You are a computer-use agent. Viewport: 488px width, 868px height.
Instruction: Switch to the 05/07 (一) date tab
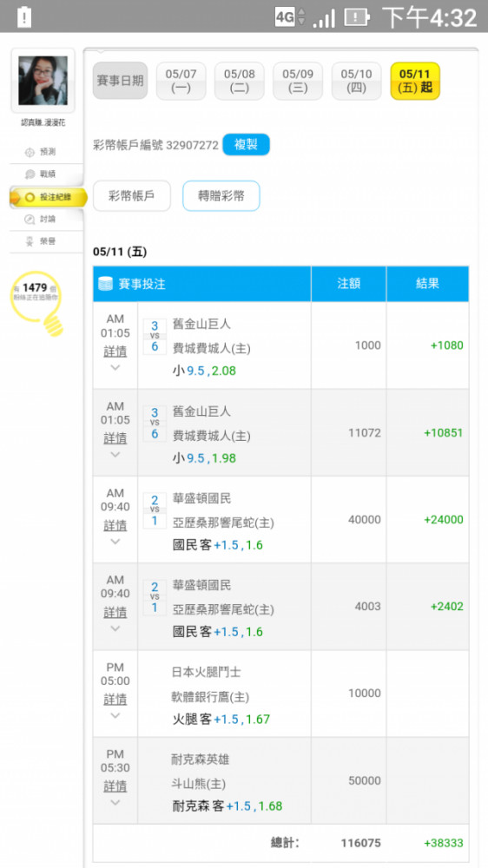(x=181, y=81)
